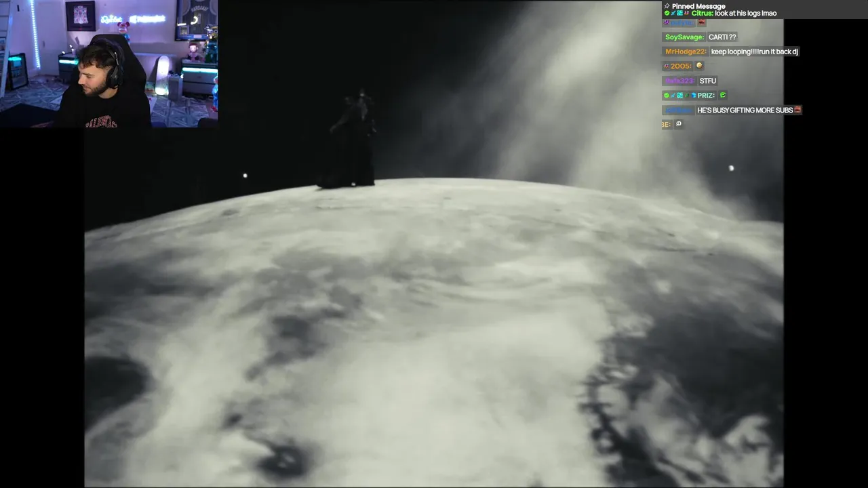Click the green emote sent by PRIZ
Screen dimensions: 868x488
tap(723, 96)
